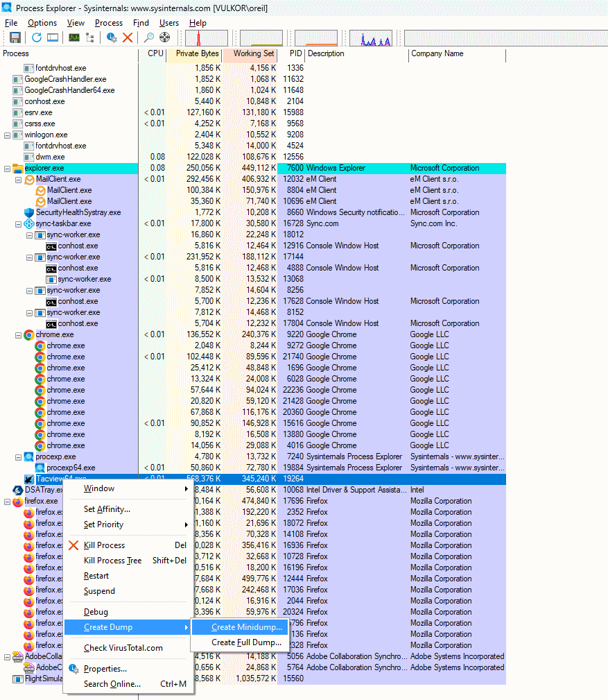The height and width of the screenshot is (700, 608).
Task: Click the conhost.exe console icon in PID 12916 row
Action: pos(51,246)
